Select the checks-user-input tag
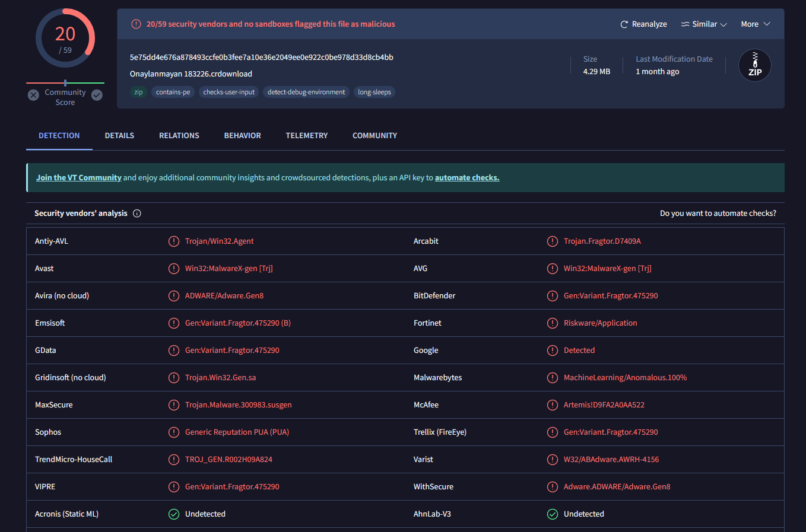The image size is (806, 532). 229,92
